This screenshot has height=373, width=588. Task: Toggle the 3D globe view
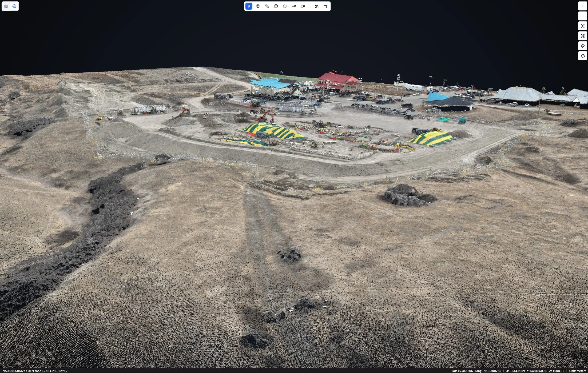pyautogui.click(x=14, y=6)
